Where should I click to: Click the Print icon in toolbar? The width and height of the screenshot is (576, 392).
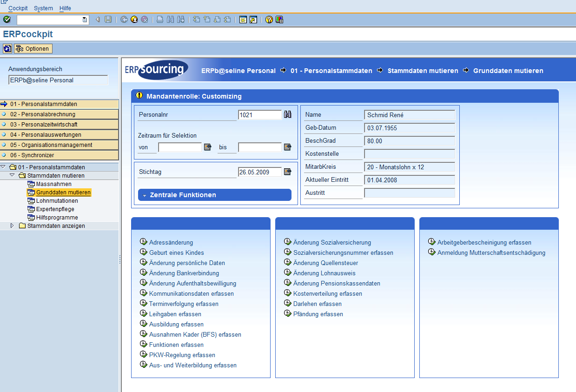[160, 20]
